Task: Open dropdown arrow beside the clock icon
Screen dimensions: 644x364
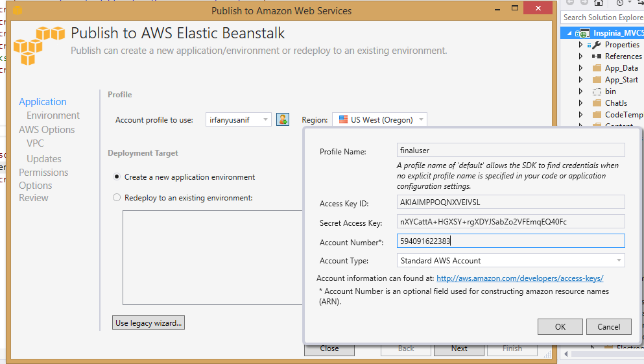Action: coord(629,3)
